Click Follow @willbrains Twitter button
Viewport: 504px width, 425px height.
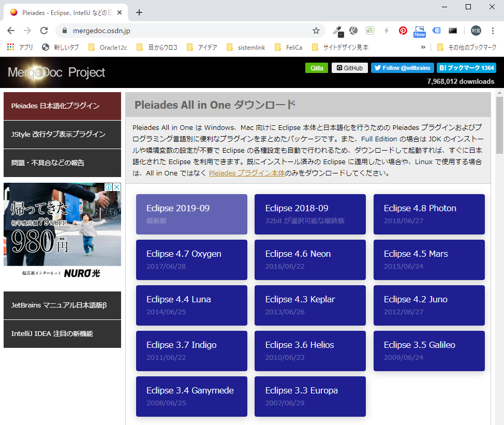click(x=403, y=68)
